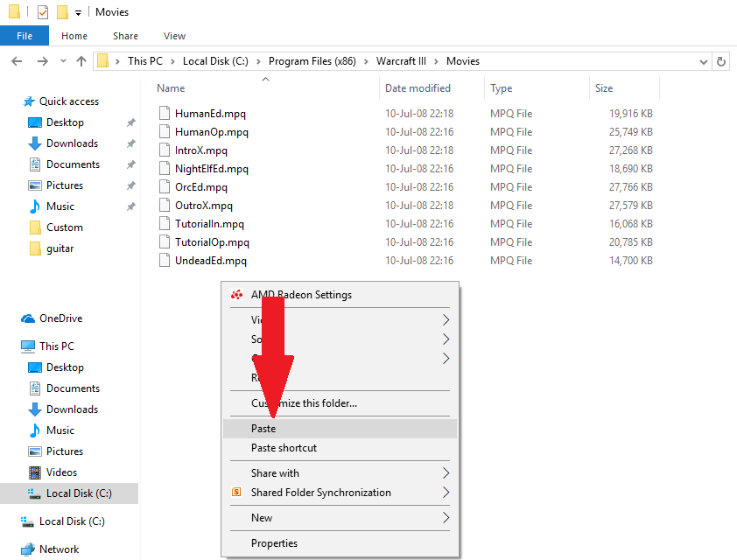Screen dimensions: 737x560
Task: Expand the address bar history dropdown
Action: tap(703, 61)
